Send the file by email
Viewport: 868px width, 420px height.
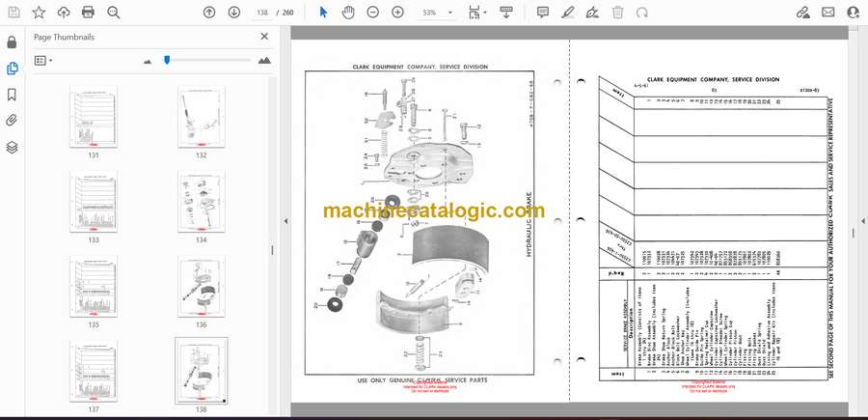coord(828,13)
